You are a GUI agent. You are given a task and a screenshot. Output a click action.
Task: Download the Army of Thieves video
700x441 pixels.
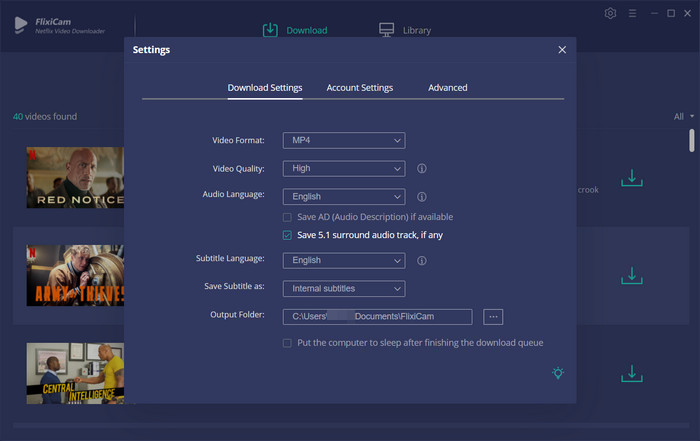pos(631,275)
